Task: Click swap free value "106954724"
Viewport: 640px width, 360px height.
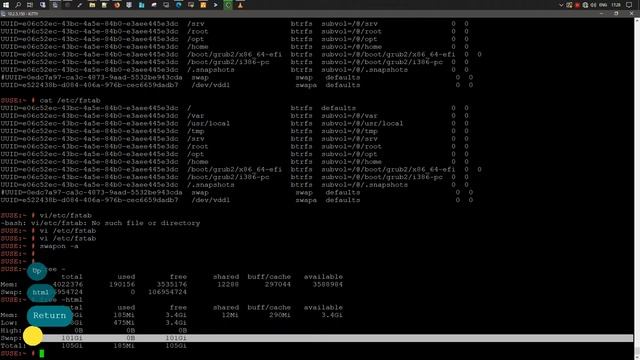Action: 167,292
